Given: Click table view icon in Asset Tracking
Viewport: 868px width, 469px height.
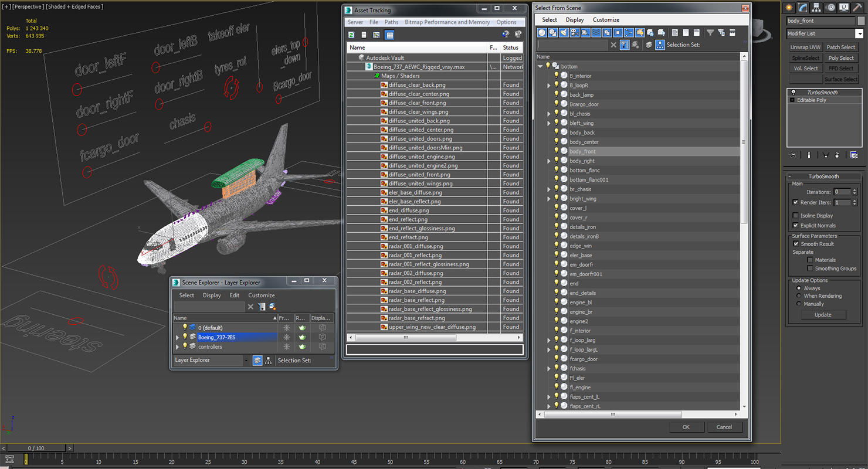Looking at the screenshot, I should click(x=389, y=35).
